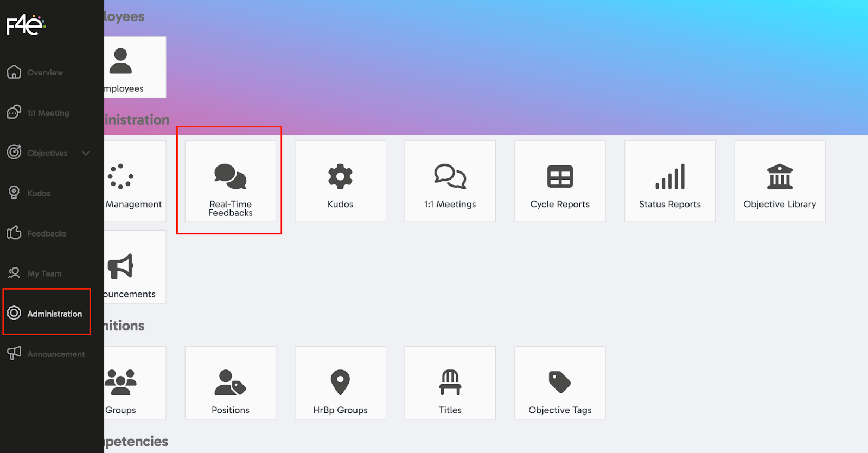Viewport: 868px width, 453px height.
Task: Go to Overview in sidebar
Action: 44,73
